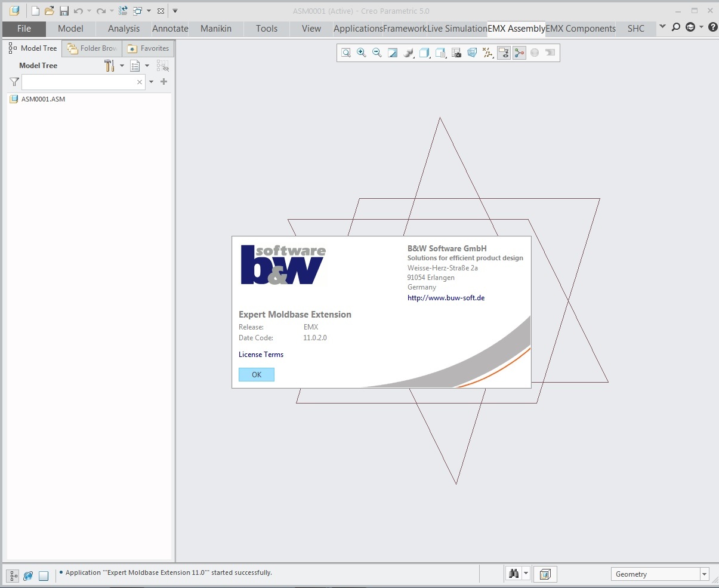This screenshot has height=588, width=719.
Task: Switch to the Annotate ribbon tab
Action: pyautogui.click(x=170, y=29)
